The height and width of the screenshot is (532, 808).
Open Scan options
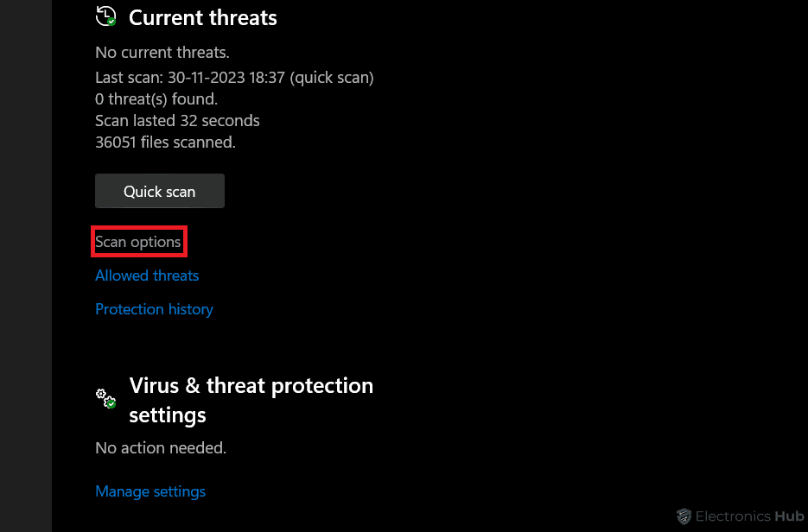point(138,242)
